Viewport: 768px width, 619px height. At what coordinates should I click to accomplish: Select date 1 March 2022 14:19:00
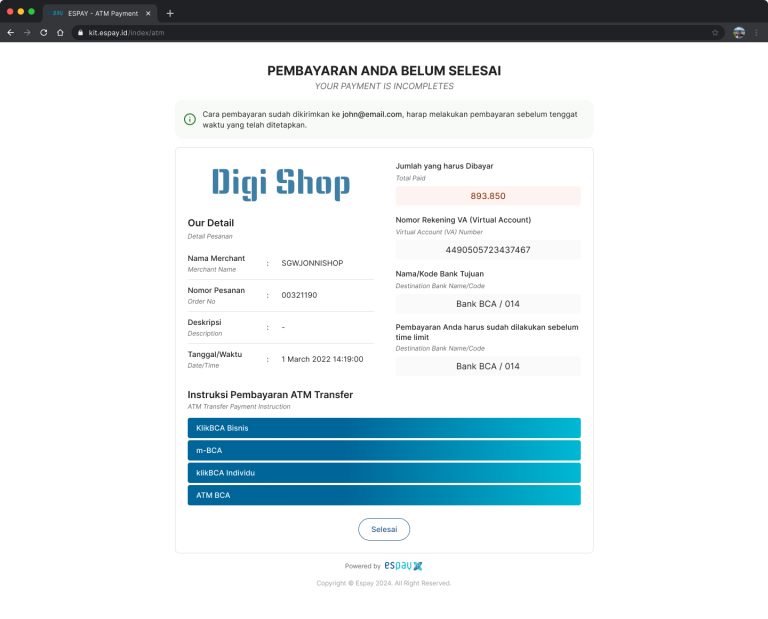pos(322,359)
